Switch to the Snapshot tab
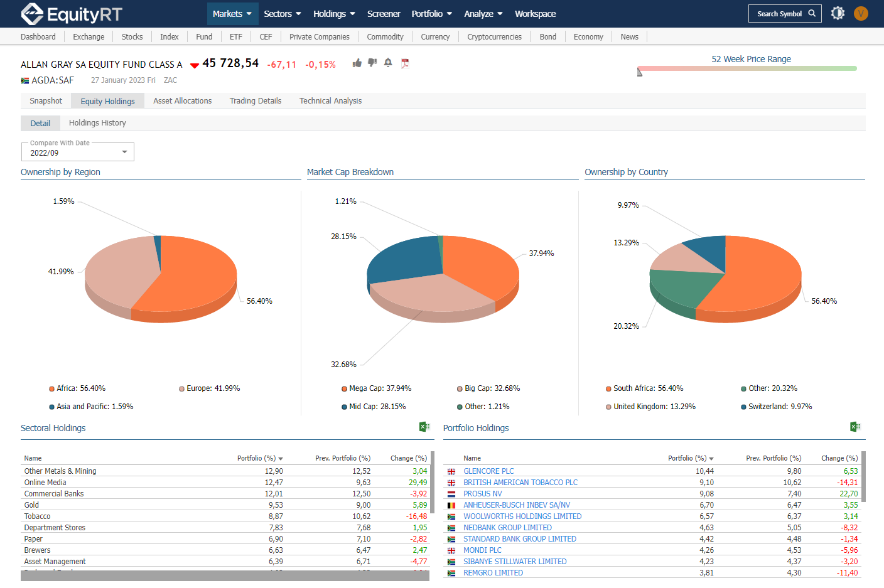Image resolution: width=884 pixels, height=588 pixels. click(46, 101)
